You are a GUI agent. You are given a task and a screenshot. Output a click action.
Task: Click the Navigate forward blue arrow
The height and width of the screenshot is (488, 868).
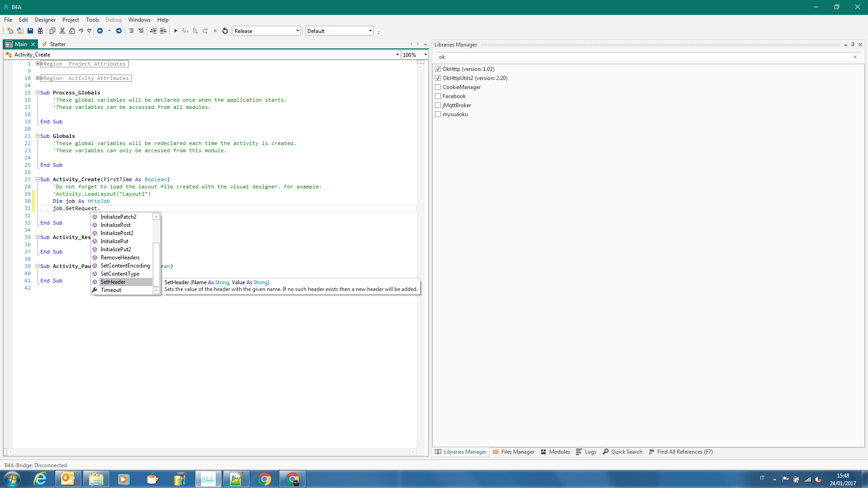point(119,31)
